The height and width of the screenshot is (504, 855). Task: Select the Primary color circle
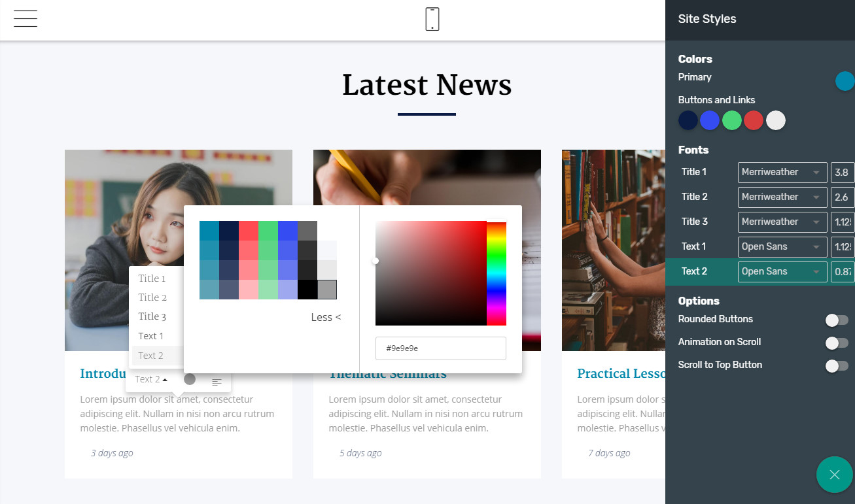pyautogui.click(x=845, y=81)
